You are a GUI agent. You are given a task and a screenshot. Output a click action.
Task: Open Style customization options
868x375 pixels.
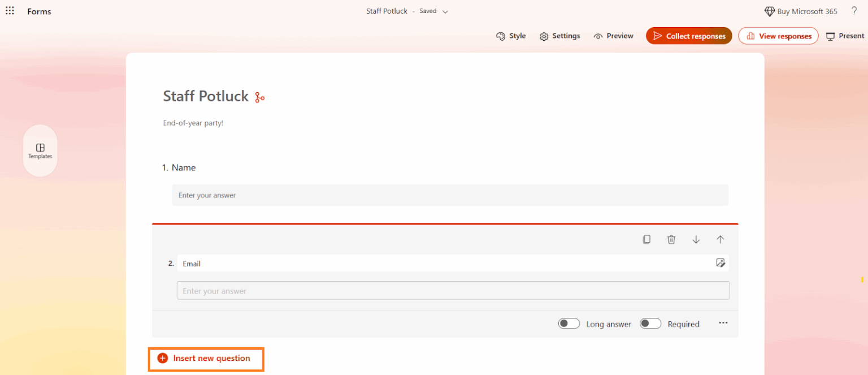[x=510, y=36]
